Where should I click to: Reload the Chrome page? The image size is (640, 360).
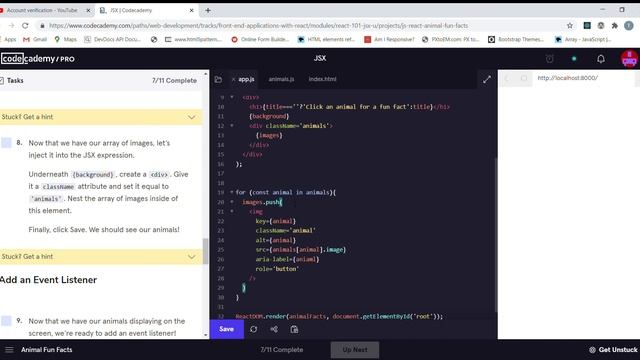[x=25, y=26]
